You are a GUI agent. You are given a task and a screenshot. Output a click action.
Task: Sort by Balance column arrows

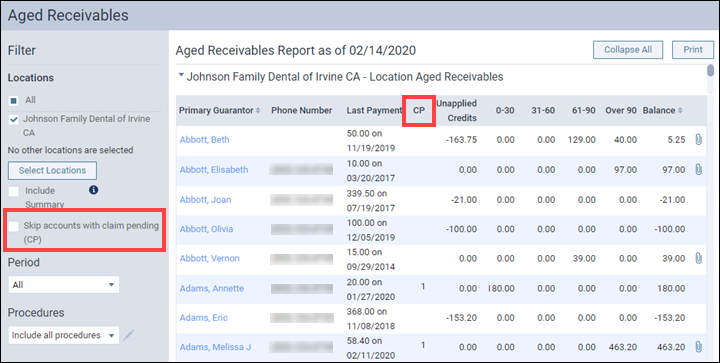coord(680,111)
